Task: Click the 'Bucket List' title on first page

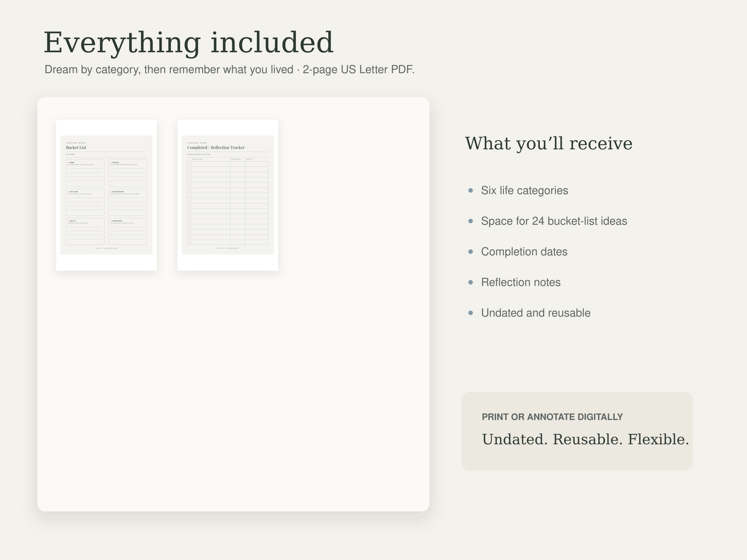Action: (x=76, y=148)
